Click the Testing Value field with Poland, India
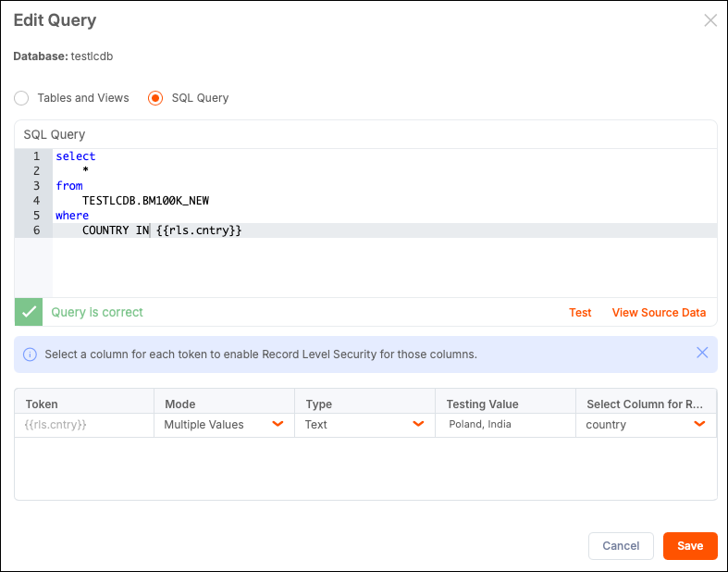This screenshot has height=572, width=728. pos(506,425)
